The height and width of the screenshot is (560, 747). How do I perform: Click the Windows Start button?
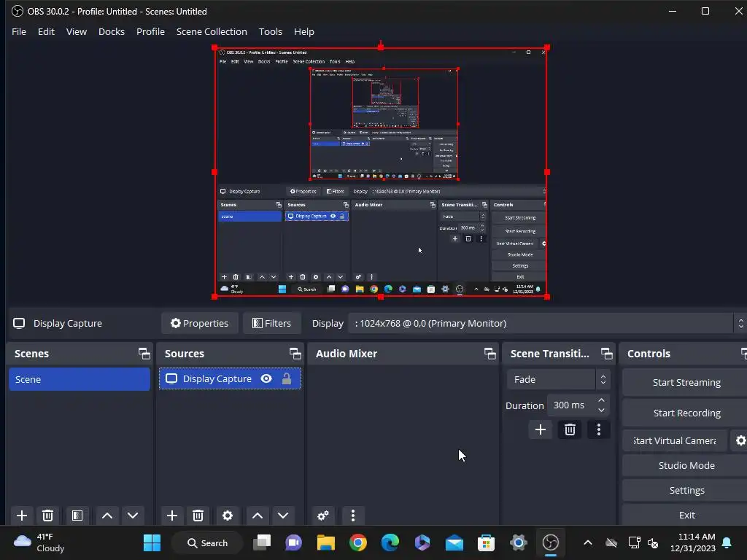pos(152,542)
